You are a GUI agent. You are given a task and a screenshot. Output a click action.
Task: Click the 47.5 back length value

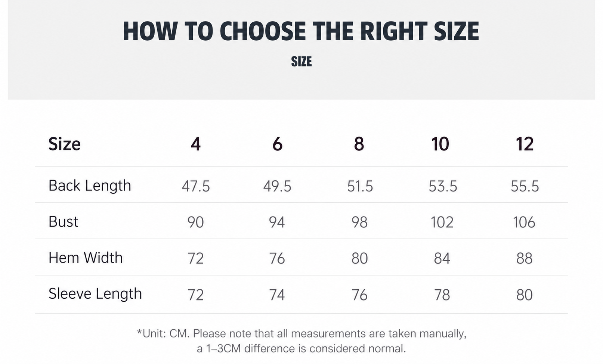(x=196, y=186)
